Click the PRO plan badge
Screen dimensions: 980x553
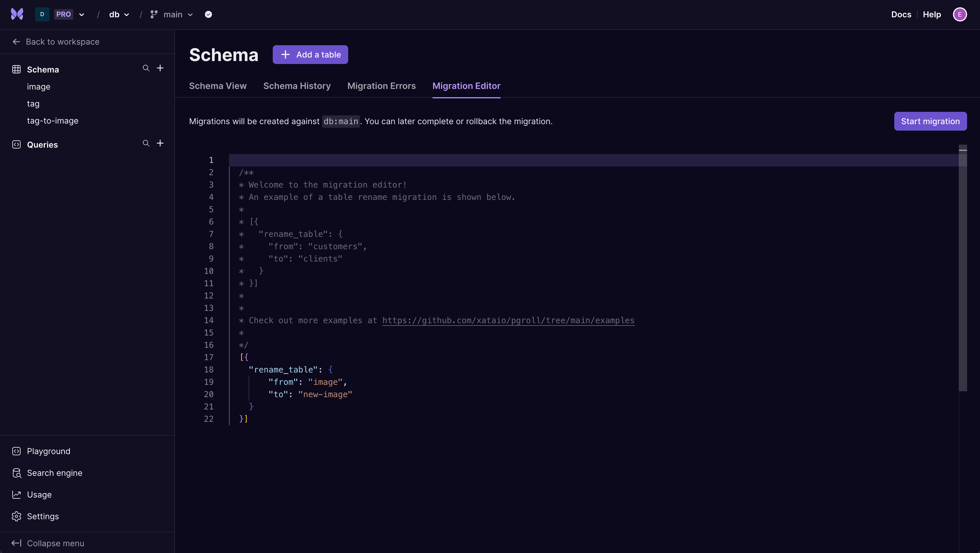coord(63,14)
